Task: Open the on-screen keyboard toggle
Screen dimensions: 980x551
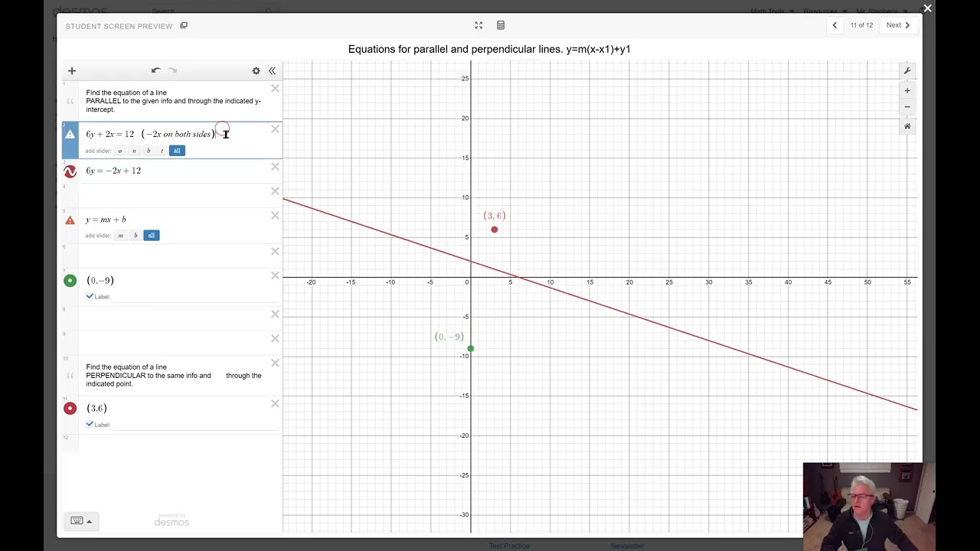Action: [80, 521]
